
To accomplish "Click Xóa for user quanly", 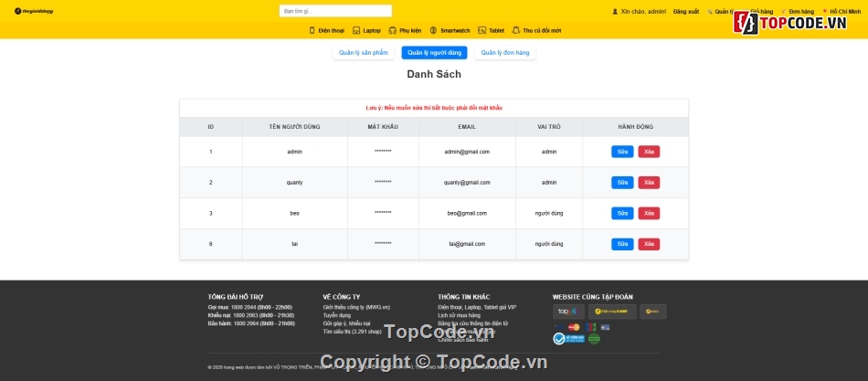I will coord(649,183).
